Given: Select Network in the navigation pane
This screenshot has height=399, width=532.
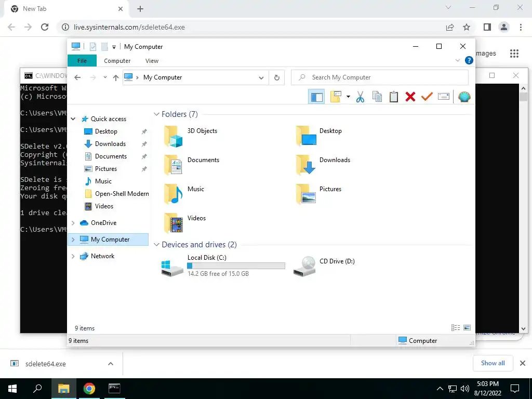Looking at the screenshot, I should coord(102,256).
